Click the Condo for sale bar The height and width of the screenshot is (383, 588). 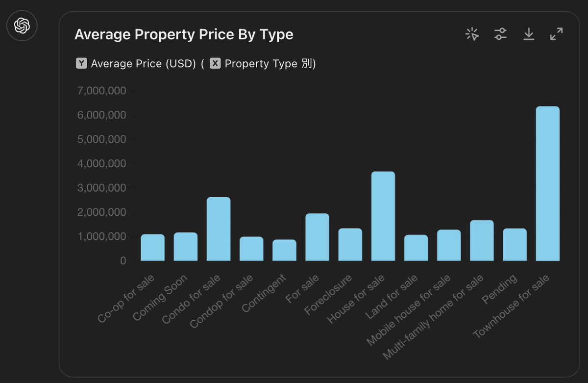pyautogui.click(x=219, y=229)
